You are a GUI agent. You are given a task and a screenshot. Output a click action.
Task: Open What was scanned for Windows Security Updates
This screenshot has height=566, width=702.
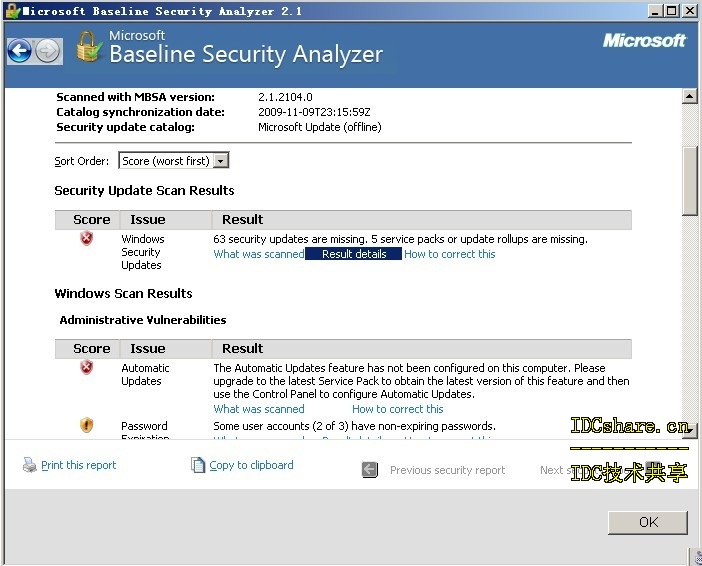(x=259, y=254)
